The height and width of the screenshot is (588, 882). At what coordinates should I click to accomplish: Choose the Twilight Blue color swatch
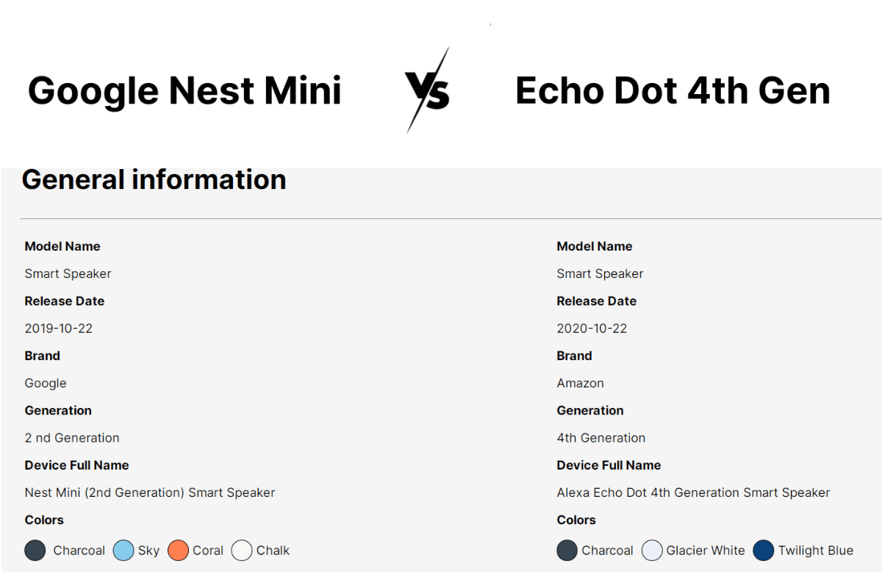[x=764, y=551]
